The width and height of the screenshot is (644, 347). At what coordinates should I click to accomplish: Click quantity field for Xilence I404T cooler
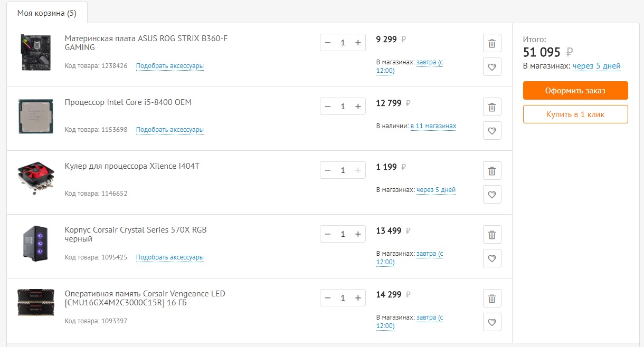pos(343,170)
